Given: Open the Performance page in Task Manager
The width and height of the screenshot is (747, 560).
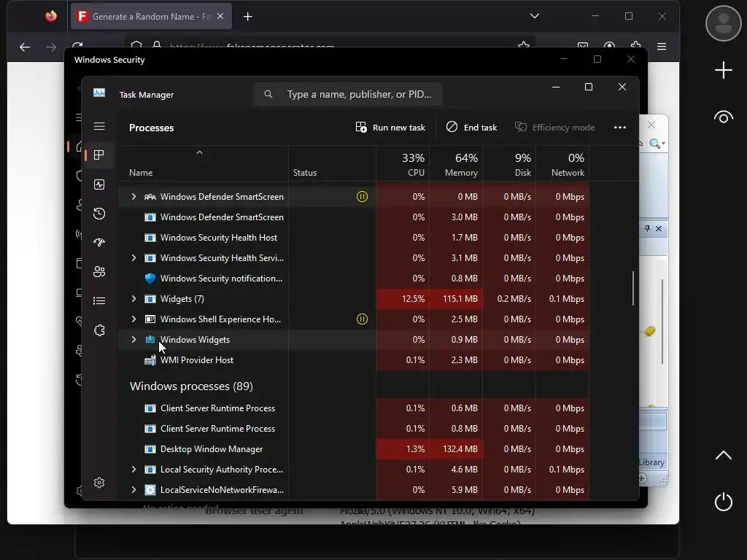Looking at the screenshot, I should [99, 184].
